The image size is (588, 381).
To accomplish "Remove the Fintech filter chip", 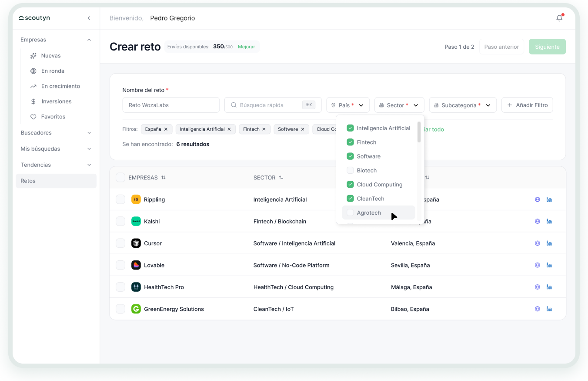I will (264, 129).
